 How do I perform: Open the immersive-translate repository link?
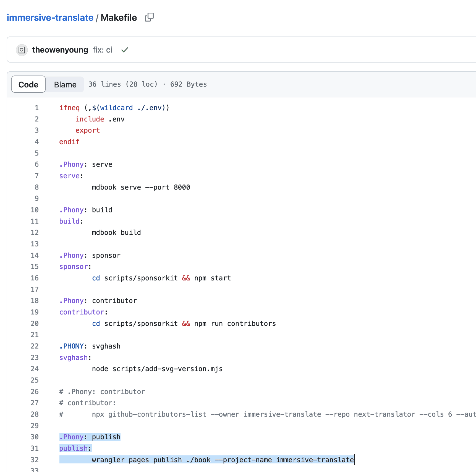coord(50,18)
